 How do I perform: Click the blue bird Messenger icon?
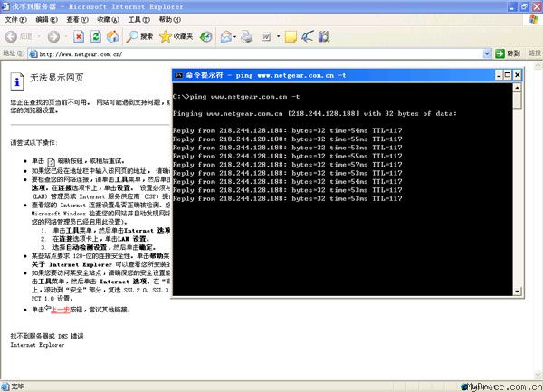tap(308, 36)
